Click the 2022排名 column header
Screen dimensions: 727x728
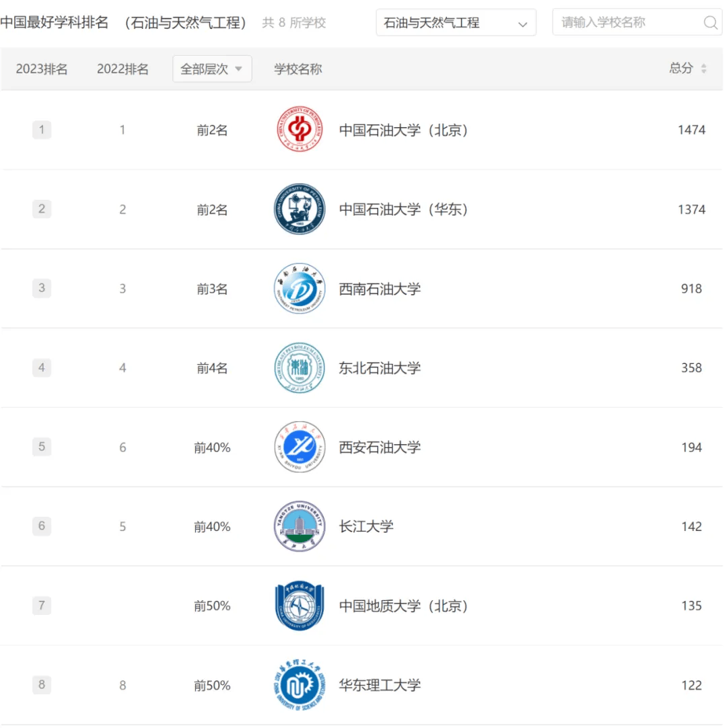[x=123, y=69]
